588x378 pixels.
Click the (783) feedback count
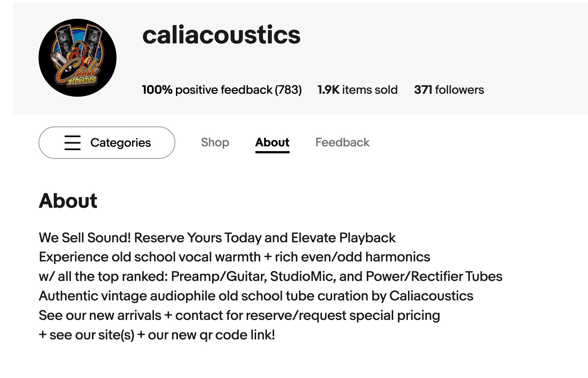coord(288,90)
